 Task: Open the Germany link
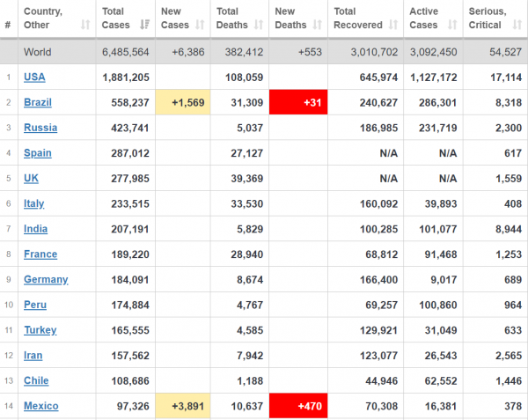(x=46, y=279)
